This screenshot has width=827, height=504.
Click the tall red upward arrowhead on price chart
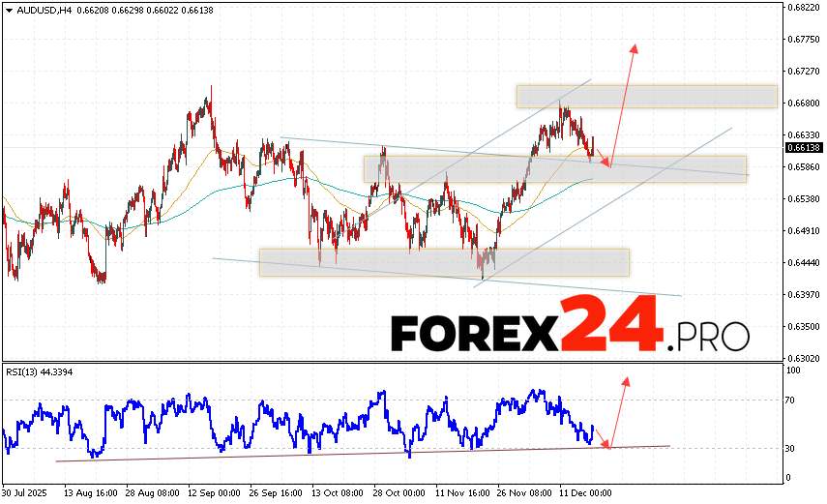pos(635,48)
